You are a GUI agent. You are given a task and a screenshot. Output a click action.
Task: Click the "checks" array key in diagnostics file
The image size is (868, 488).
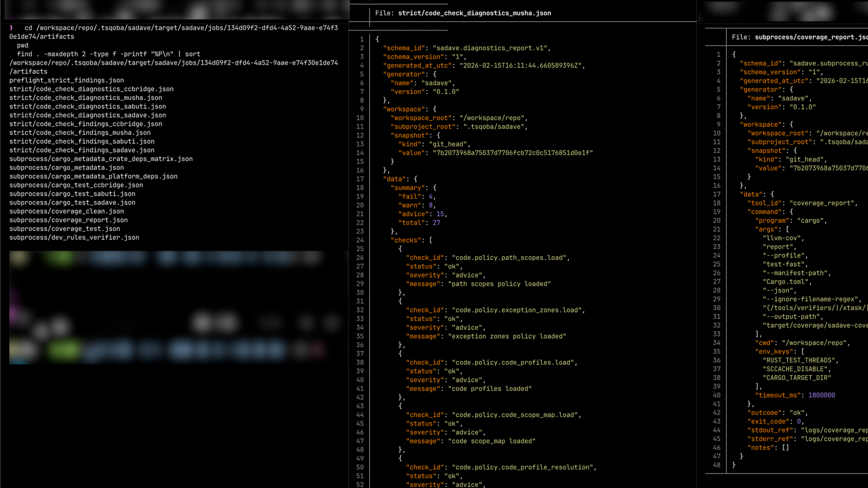pos(406,240)
